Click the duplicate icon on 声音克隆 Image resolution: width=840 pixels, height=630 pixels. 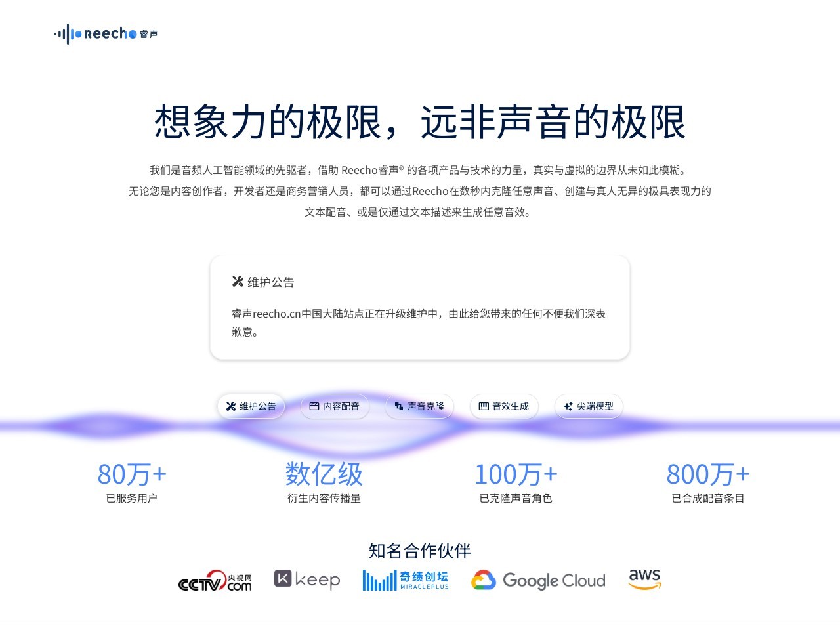click(398, 406)
